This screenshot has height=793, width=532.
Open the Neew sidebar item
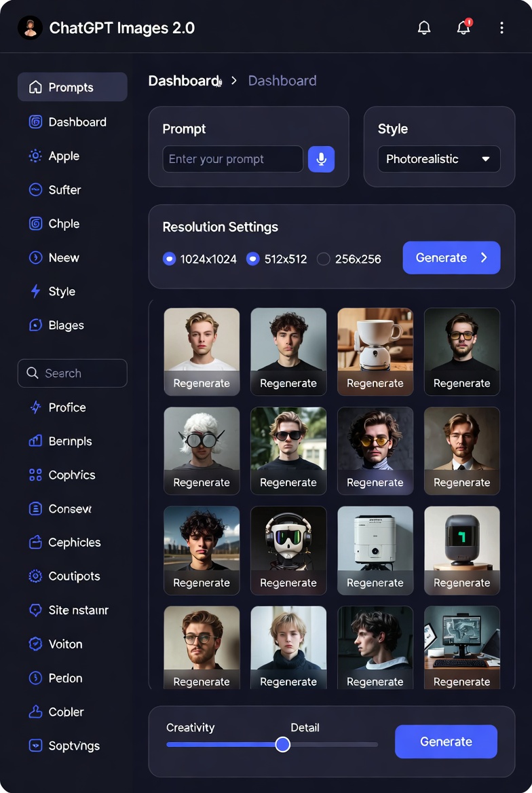pos(73,257)
